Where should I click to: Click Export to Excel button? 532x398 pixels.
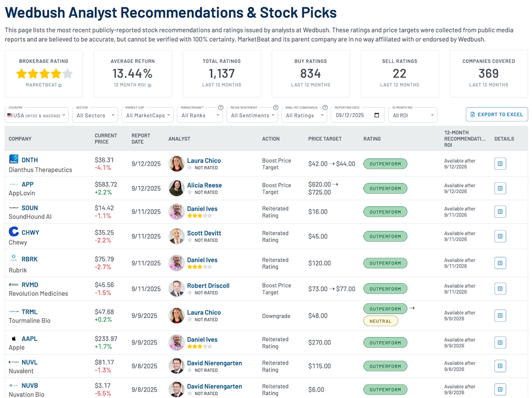pyautogui.click(x=497, y=114)
